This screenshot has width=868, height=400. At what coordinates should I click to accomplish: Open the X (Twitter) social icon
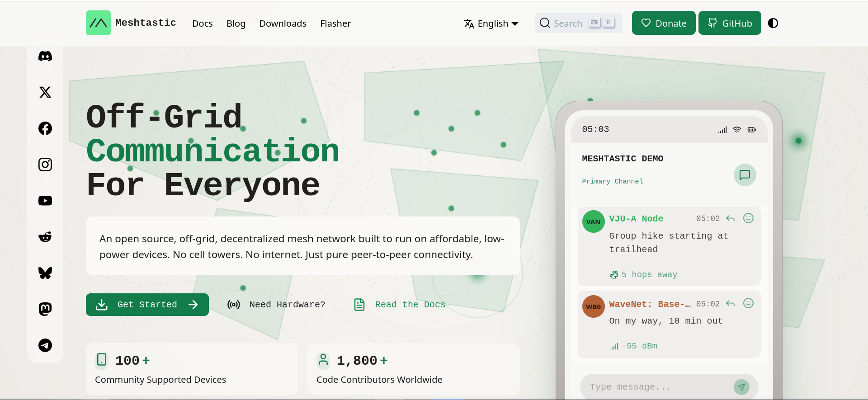45,92
